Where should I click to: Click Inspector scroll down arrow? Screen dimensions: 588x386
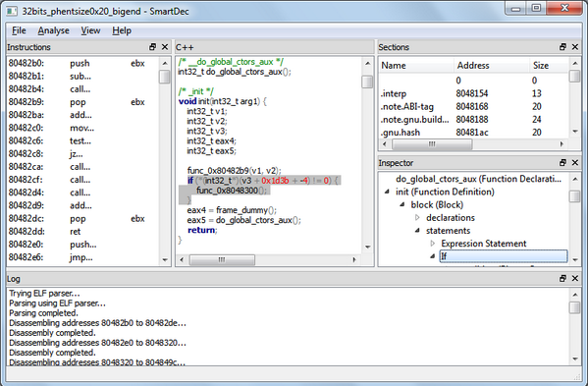(x=575, y=259)
